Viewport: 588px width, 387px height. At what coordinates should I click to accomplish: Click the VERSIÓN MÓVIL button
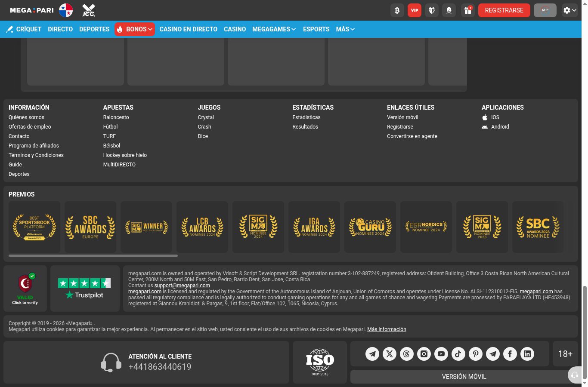tap(464, 377)
